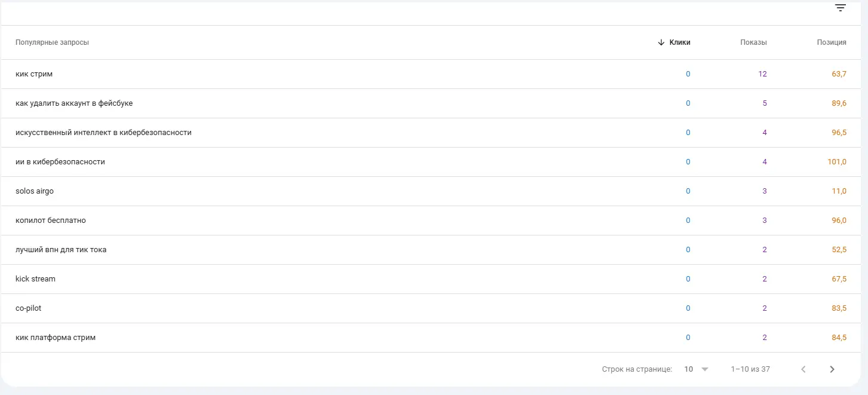Image resolution: width=868 pixels, height=395 pixels.
Task: Click the "копилот бесплатно" query
Action: (x=51, y=221)
